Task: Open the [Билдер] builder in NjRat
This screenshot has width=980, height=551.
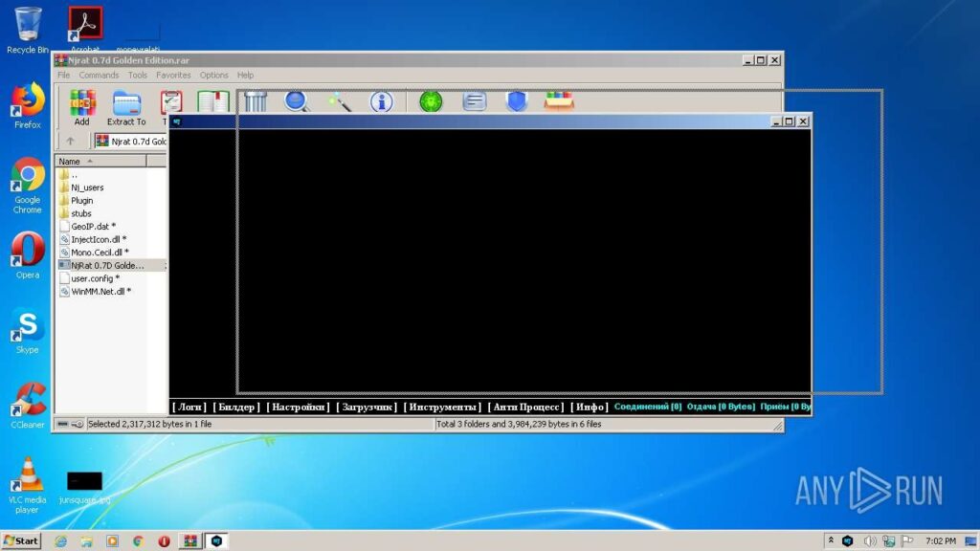Action: coord(236,407)
